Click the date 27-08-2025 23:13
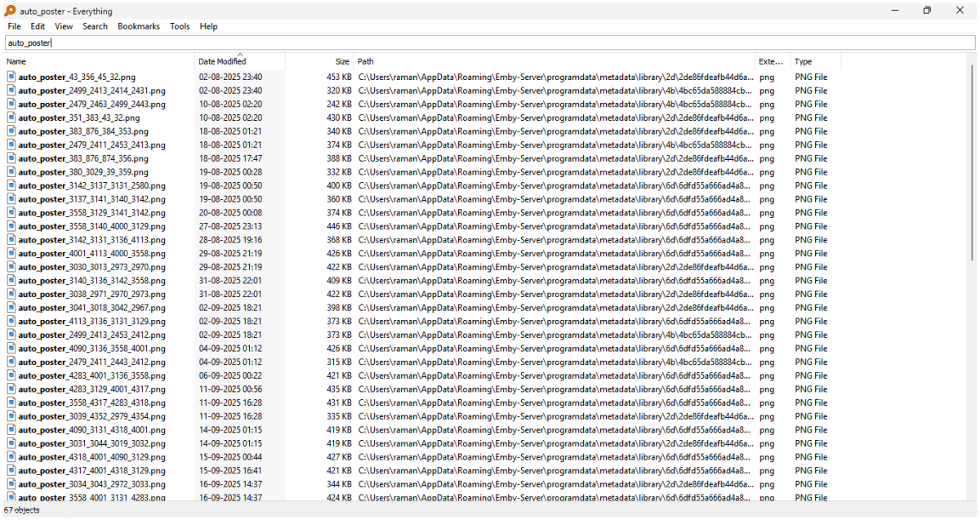Image resolution: width=980 pixels, height=520 pixels. (x=230, y=226)
